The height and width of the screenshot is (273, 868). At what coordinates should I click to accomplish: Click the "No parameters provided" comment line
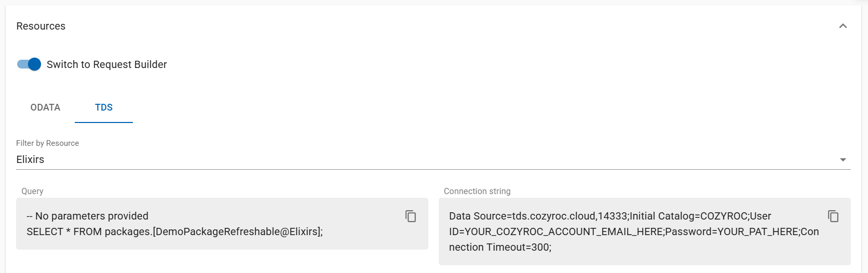click(x=88, y=216)
